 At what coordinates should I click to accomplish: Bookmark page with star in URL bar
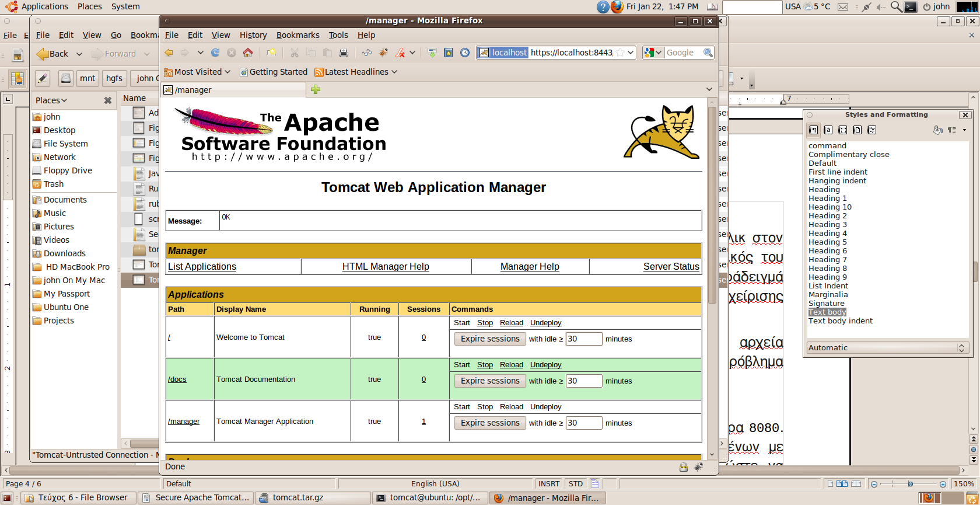click(x=620, y=53)
